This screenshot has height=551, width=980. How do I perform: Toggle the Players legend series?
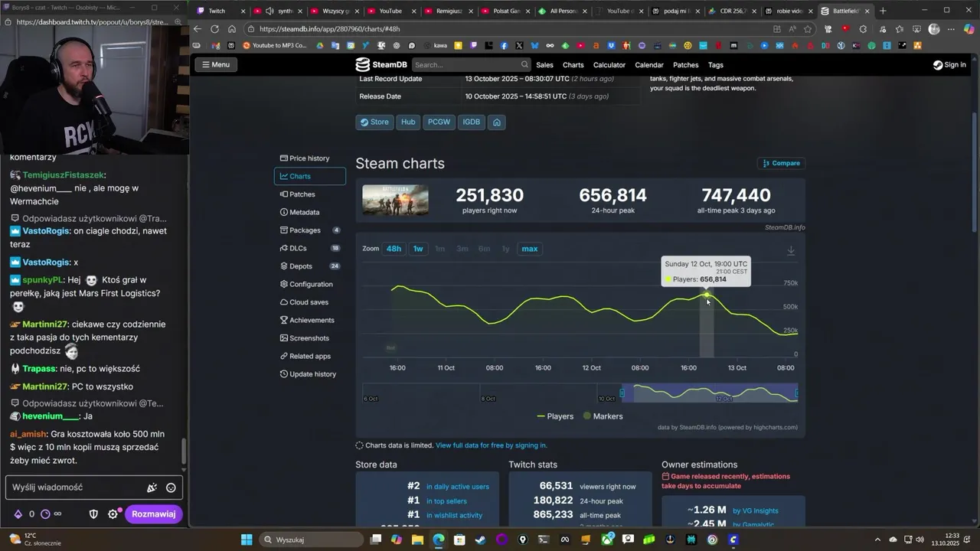pos(555,416)
